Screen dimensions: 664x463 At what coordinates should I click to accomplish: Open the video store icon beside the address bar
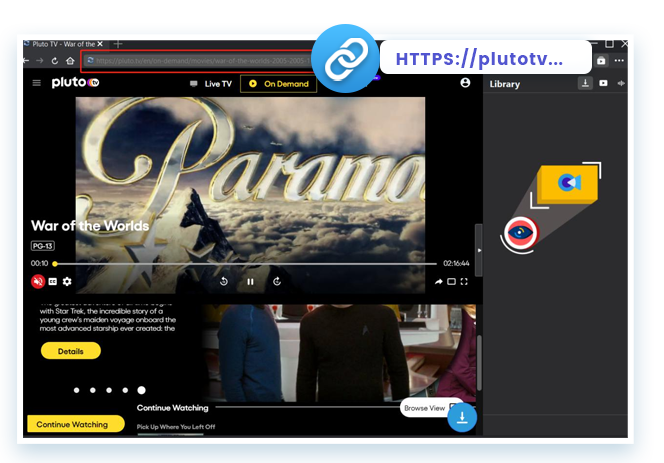click(x=601, y=61)
